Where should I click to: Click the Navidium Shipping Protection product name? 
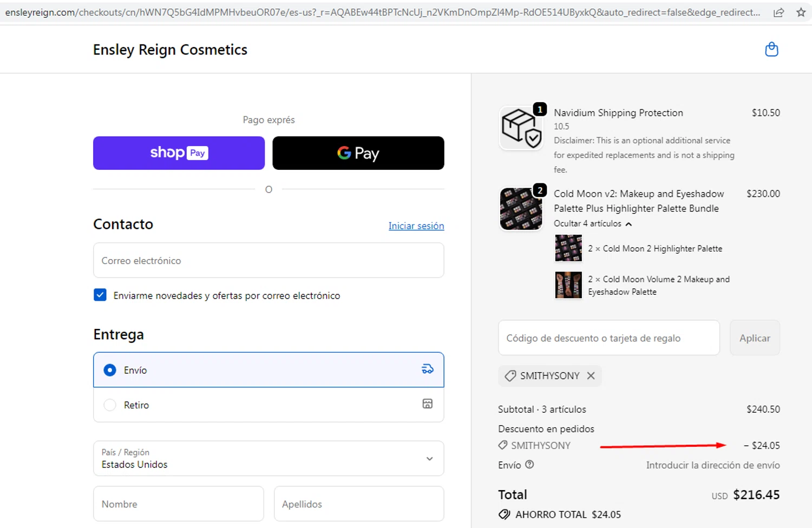pyautogui.click(x=618, y=113)
